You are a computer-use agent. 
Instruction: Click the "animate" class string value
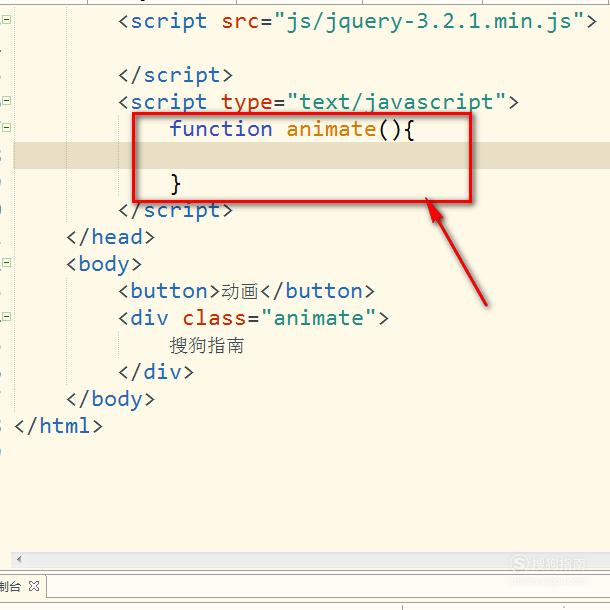coord(319,318)
